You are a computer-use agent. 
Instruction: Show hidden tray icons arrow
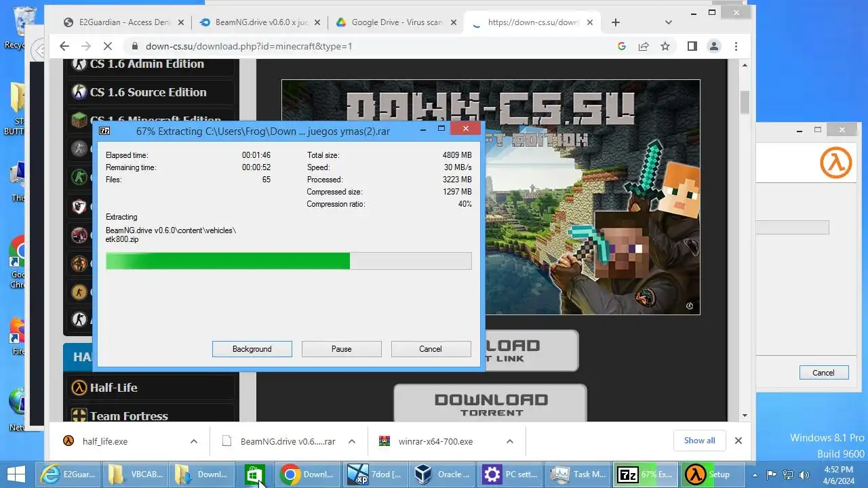pos(755,474)
